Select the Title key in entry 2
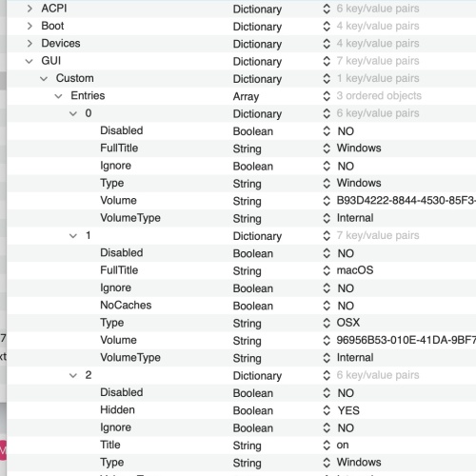Viewport: 476px width, 476px height. click(x=110, y=445)
